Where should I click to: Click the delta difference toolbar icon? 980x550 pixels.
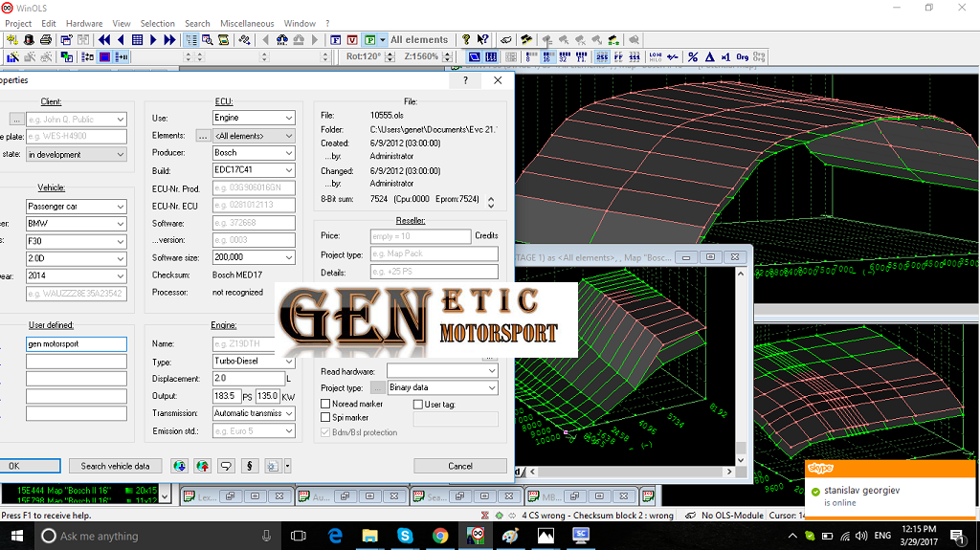tap(709, 57)
